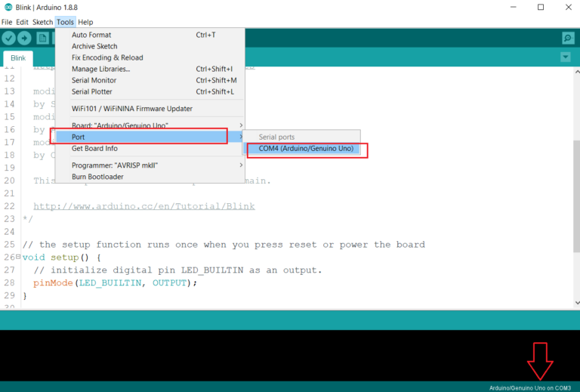Close the Arduino IDE window

(x=568, y=7)
